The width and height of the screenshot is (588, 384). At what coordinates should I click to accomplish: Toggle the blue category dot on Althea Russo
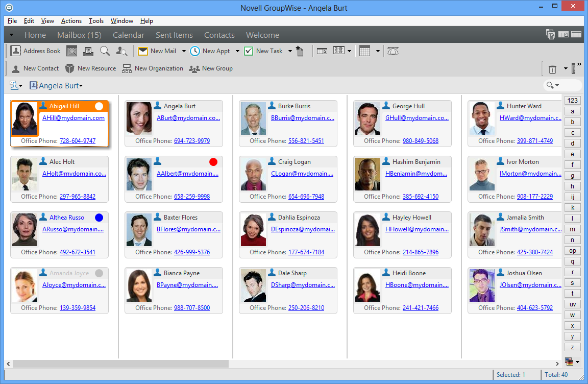(99, 218)
